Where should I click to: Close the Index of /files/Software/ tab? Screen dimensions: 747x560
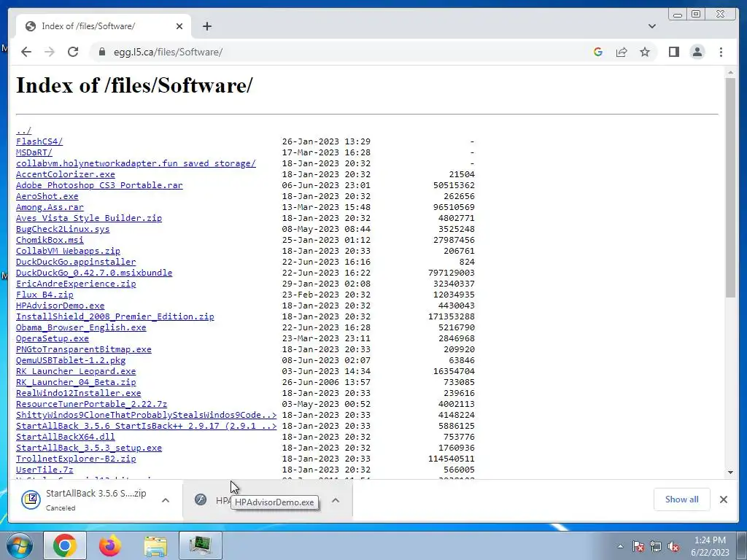coord(179,26)
